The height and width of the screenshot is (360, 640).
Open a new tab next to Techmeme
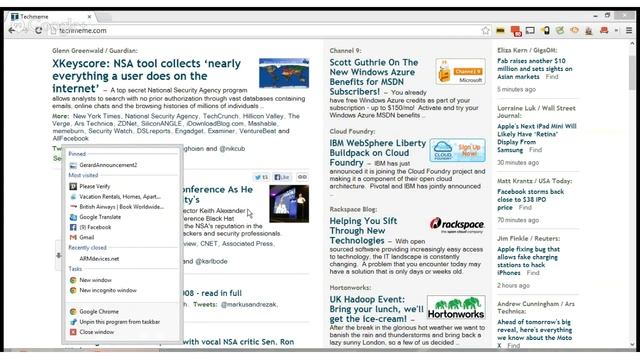pyautogui.click(x=104, y=17)
